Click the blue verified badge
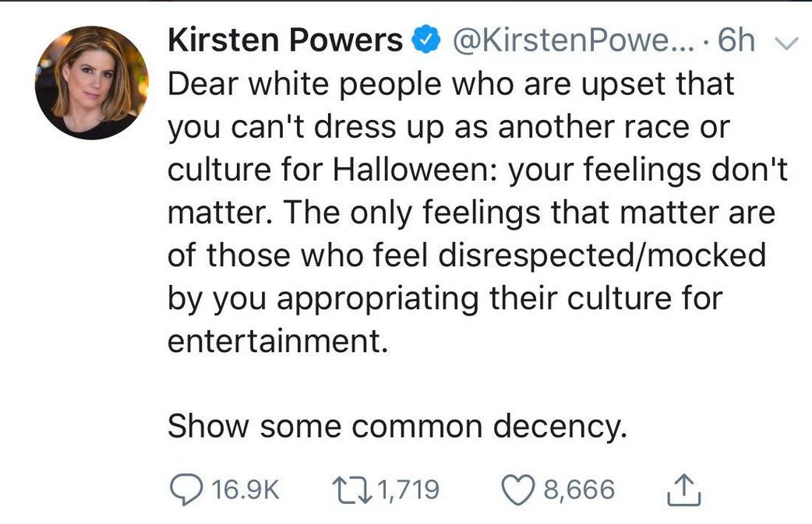Screen dimensions: 812x524 423,41
